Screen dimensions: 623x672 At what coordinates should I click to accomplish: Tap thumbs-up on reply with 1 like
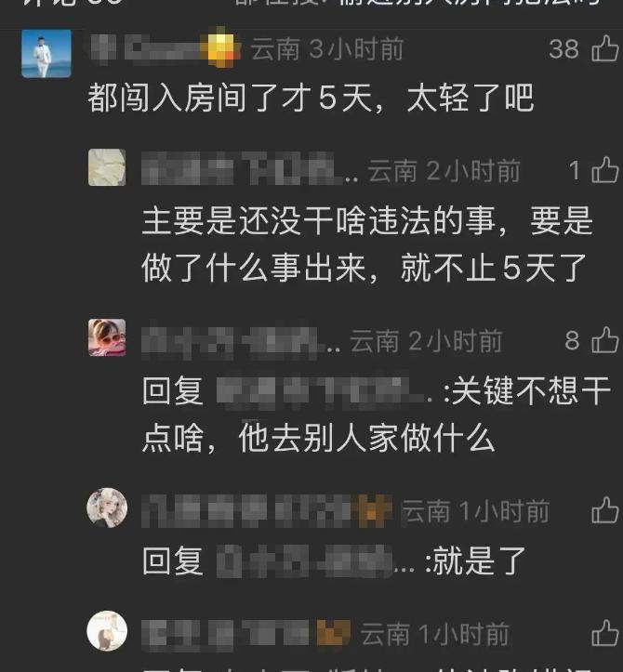[x=605, y=170]
